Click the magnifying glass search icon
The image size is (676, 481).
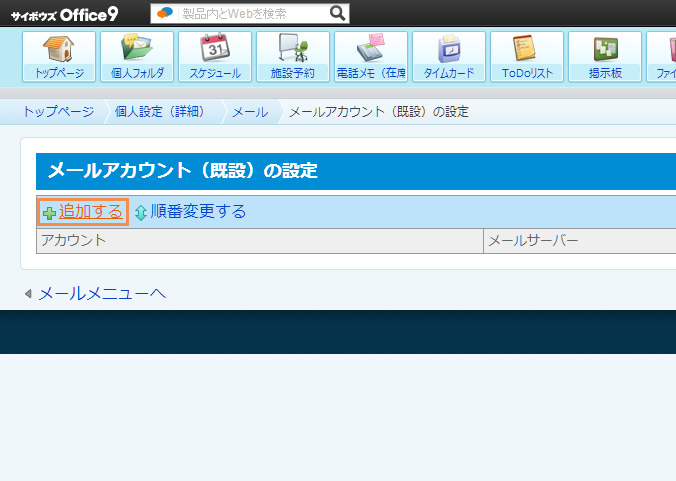[x=337, y=13]
